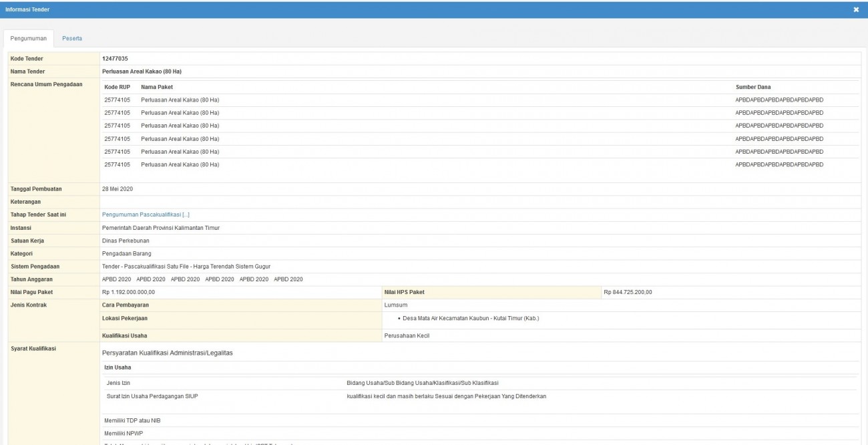Click the Perusahaan Kecil qualification value
The height and width of the screenshot is (445, 868).
407,335
